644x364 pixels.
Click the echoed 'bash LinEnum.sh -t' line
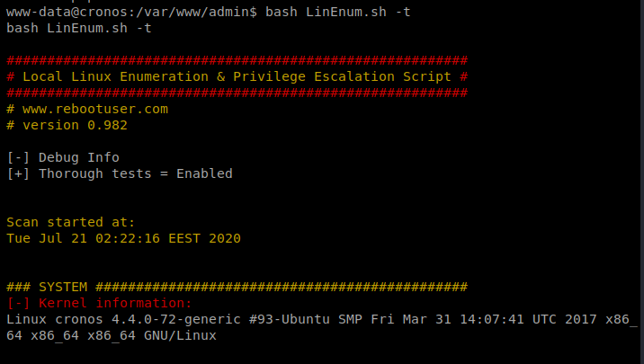tap(79, 29)
